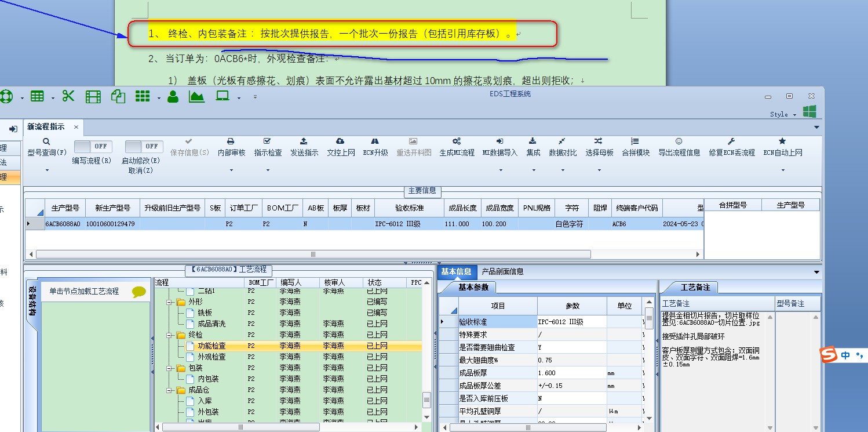Click the yellow speech bubble icon

(139, 292)
